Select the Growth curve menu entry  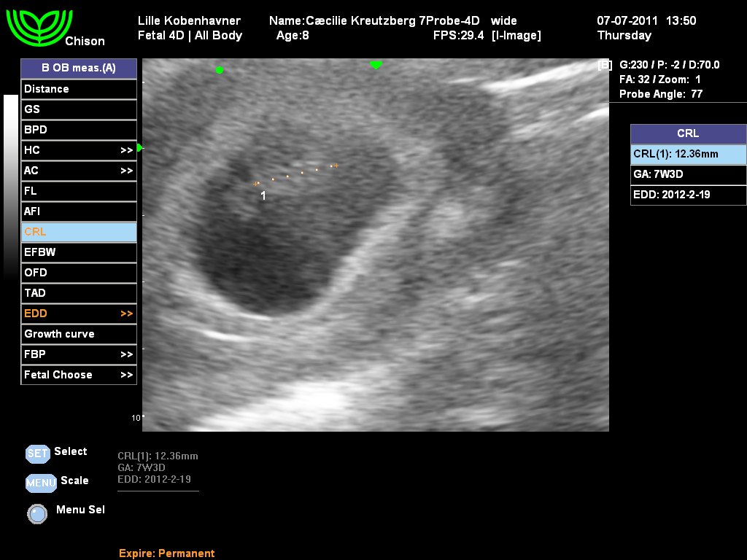(78, 334)
